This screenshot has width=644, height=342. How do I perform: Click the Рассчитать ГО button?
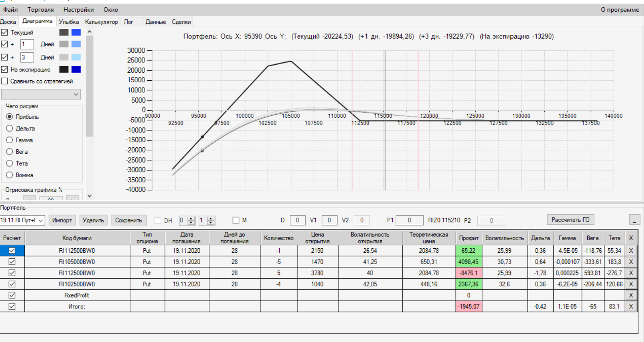[571, 219]
